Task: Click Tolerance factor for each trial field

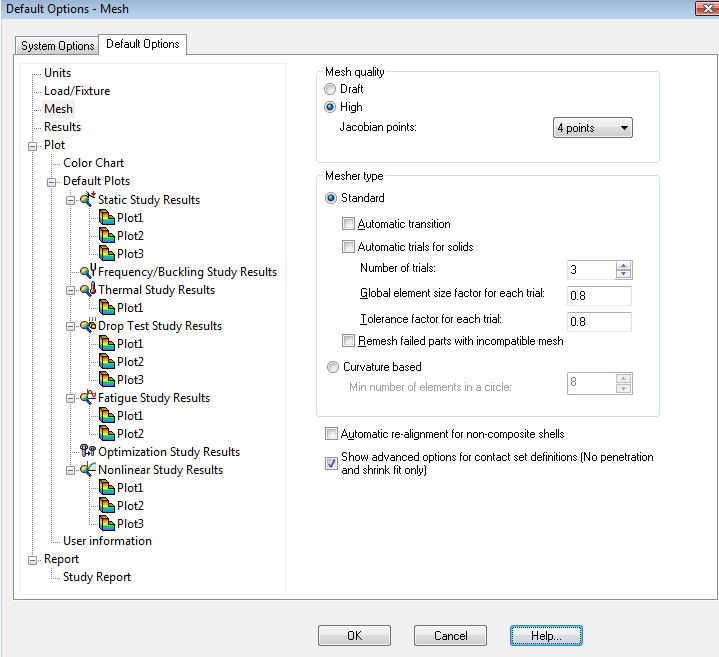Action: [x=599, y=322]
